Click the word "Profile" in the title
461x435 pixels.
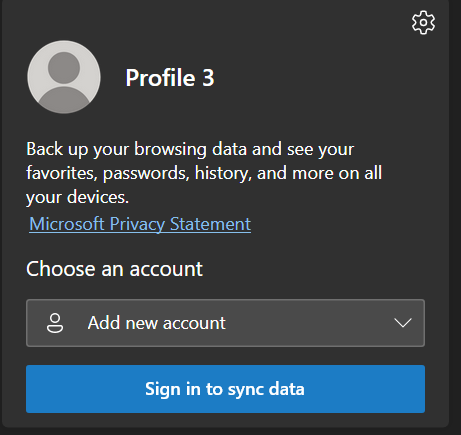[160, 78]
